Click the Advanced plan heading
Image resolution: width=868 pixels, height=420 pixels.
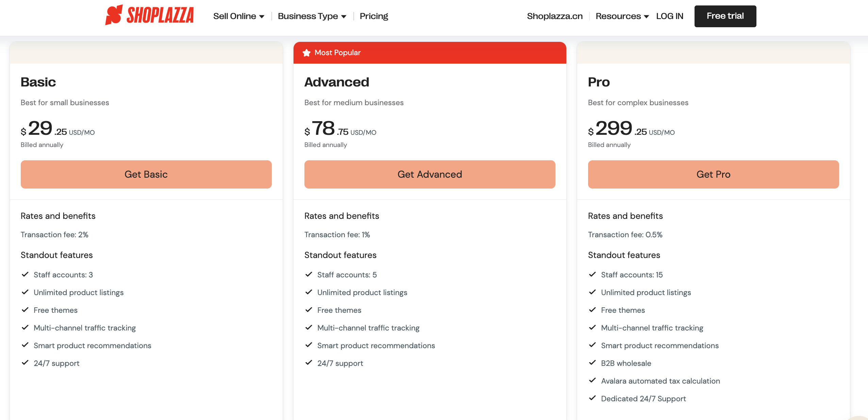tap(336, 82)
